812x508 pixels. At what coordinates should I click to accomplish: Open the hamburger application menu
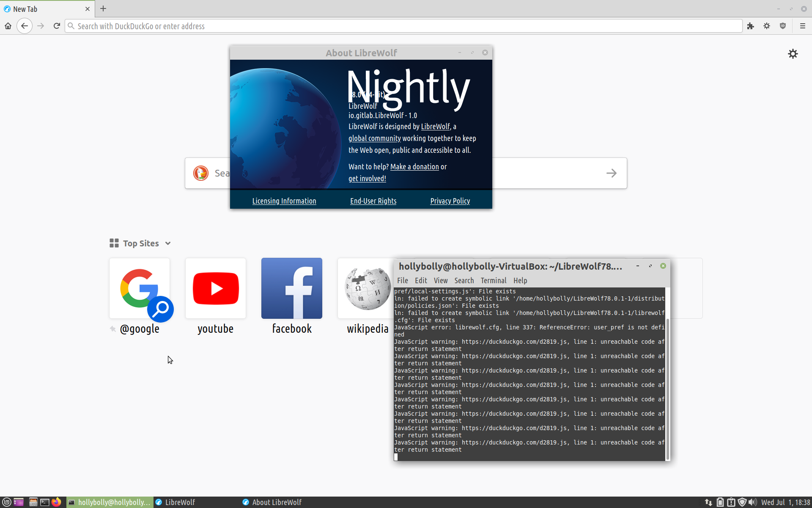tap(802, 26)
